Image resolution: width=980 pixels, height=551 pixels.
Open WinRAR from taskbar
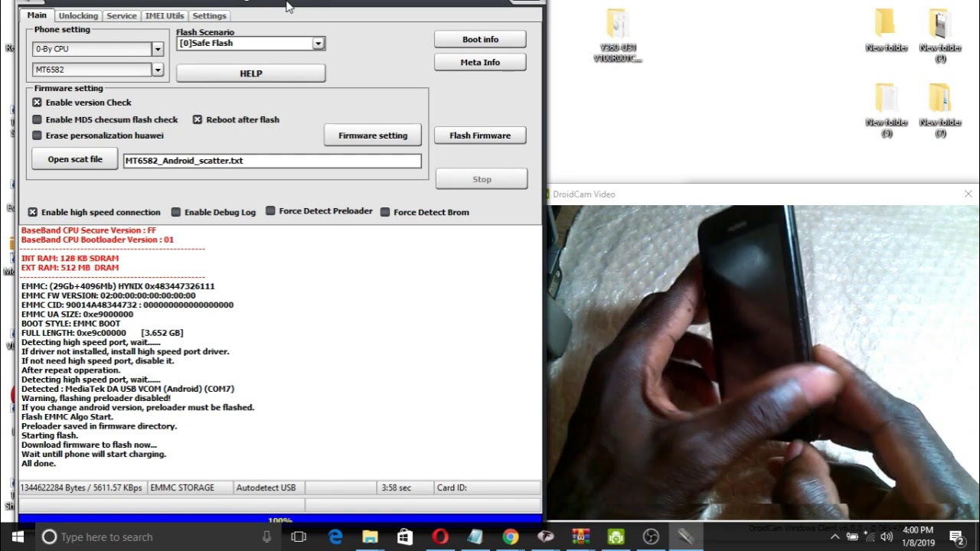click(x=580, y=537)
